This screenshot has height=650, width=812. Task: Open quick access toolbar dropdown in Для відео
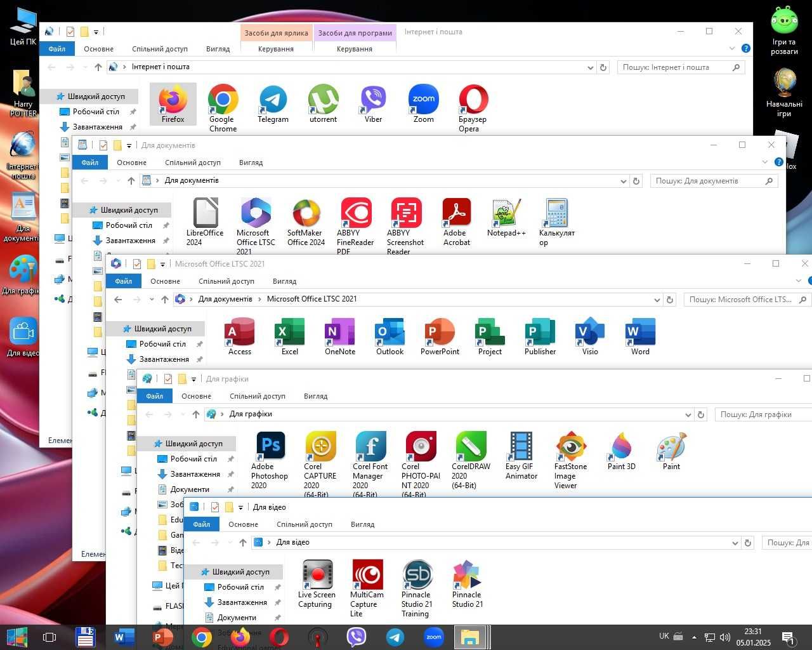pos(240,507)
